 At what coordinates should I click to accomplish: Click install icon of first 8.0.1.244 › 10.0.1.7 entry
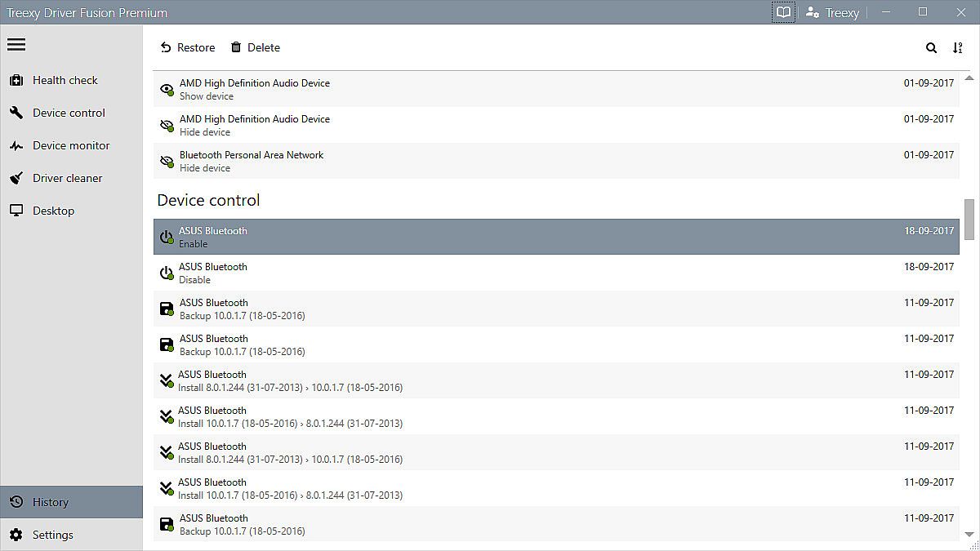(167, 380)
